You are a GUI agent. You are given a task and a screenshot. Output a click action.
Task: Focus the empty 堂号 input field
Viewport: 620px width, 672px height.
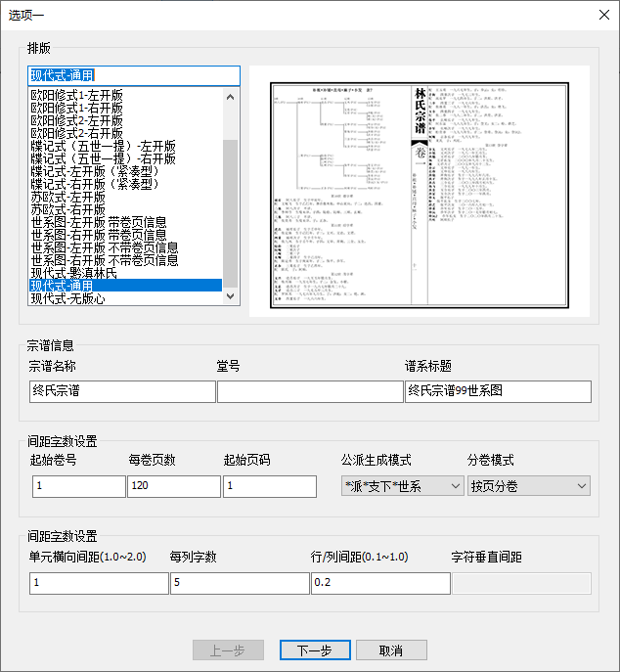(310, 391)
